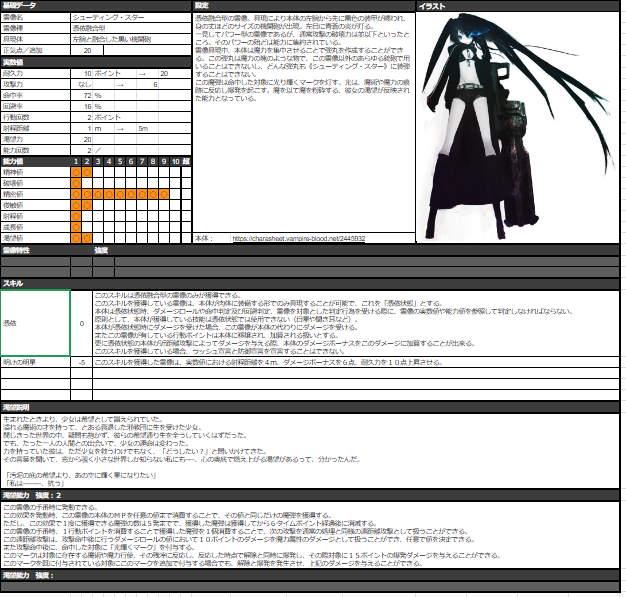Select the 0 cost cell of 憑依 skill
626x597 pixels.
point(81,323)
